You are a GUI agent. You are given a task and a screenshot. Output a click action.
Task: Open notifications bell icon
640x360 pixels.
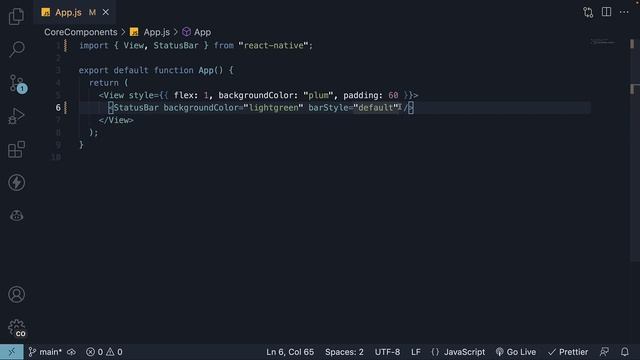[x=624, y=352]
